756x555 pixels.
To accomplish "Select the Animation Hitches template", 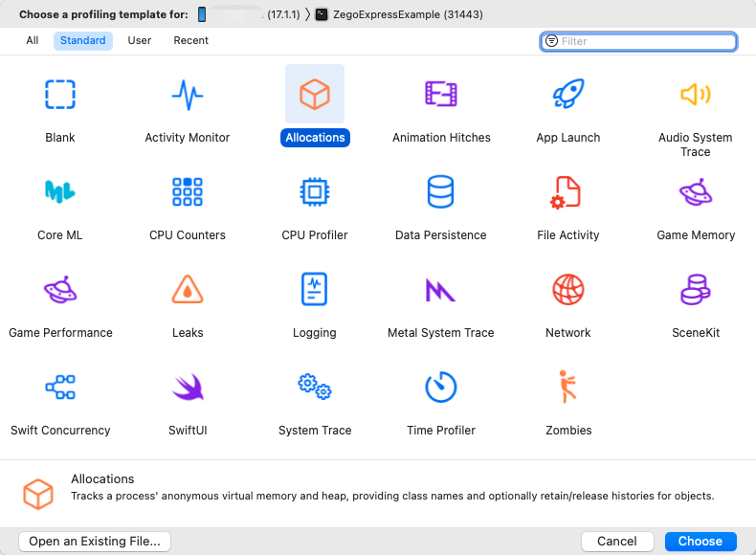I will (441, 95).
